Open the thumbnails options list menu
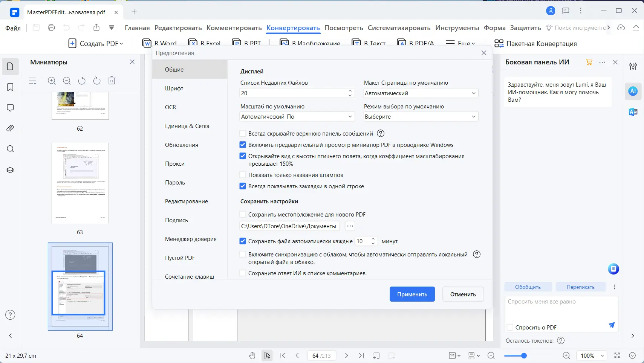This screenshot has width=644, height=363. [x=33, y=81]
